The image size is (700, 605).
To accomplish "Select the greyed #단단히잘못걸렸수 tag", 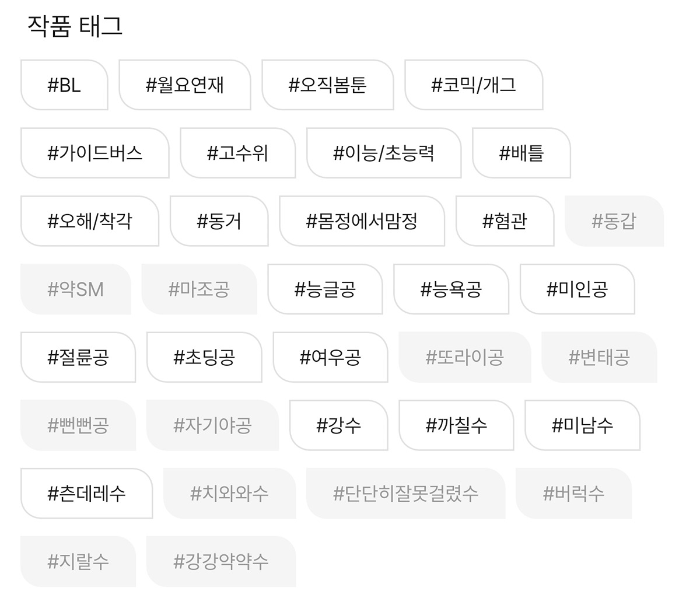I will (405, 494).
